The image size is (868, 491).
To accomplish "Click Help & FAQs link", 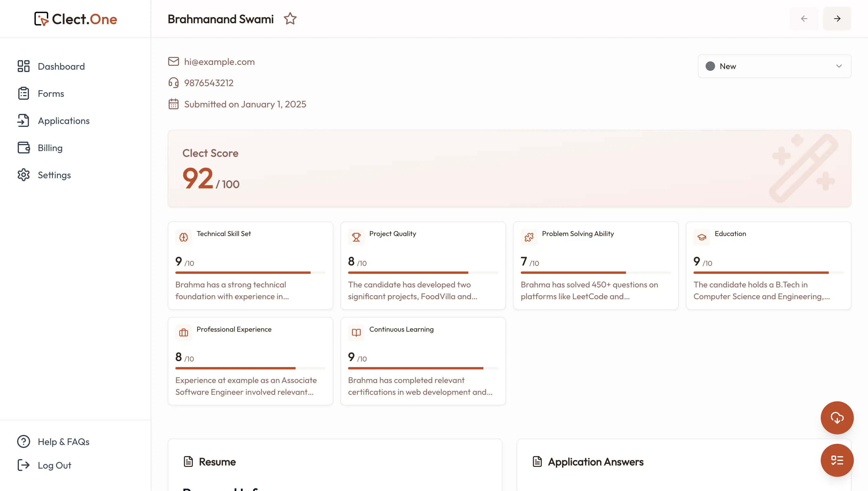I will pos(63,441).
